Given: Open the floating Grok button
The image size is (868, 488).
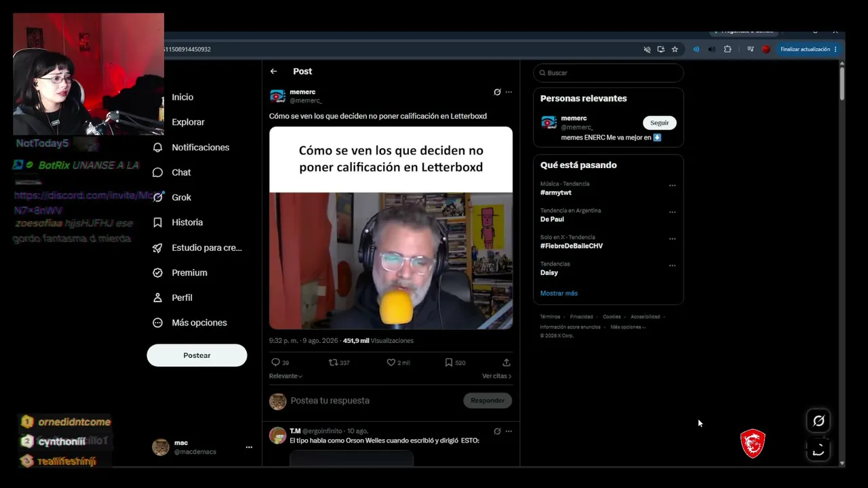Looking at the screenshot, I should (x=818, y=421).
